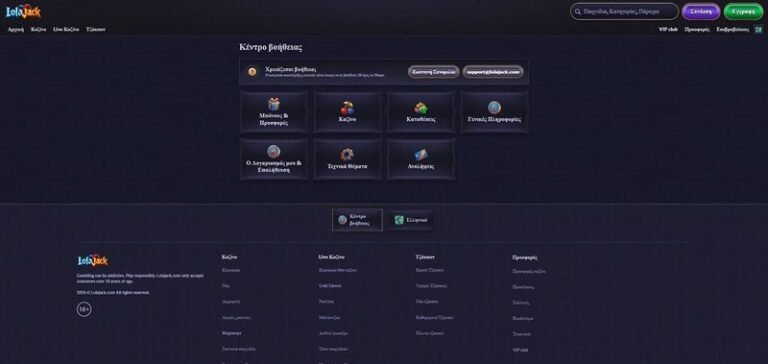
Task: Click the support@lolajack.com email button
Action: [x=493, y=72]
